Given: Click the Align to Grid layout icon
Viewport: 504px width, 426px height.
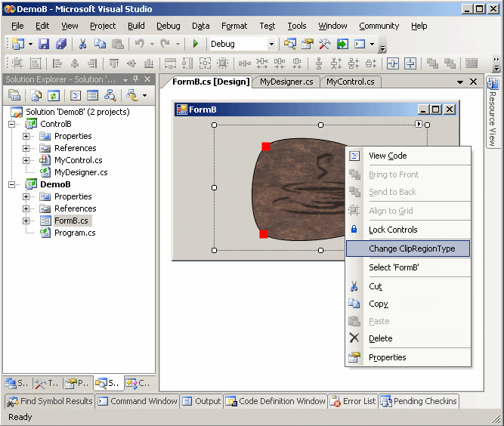Looking at the screenshot, I should 17,63.
